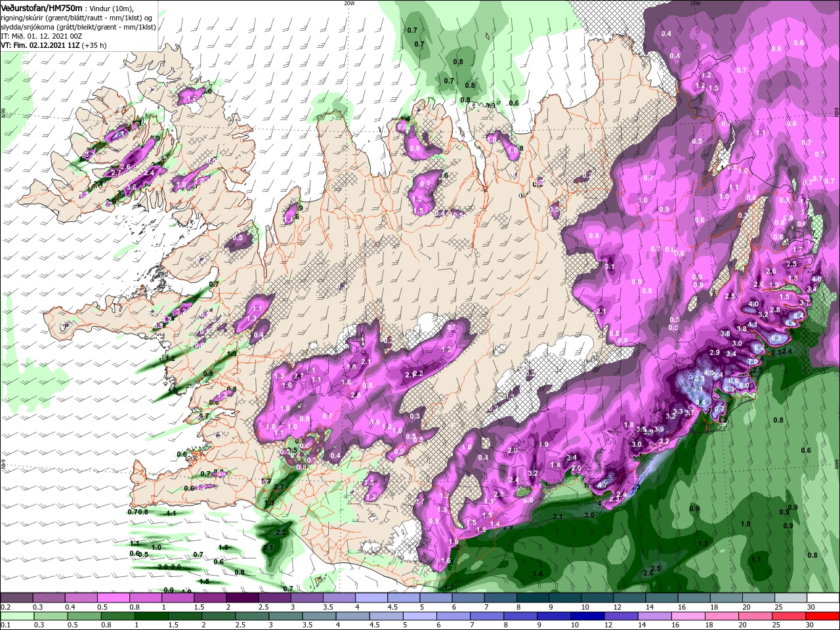Click the '4.7' snowfall value on south coast
The image size is (840, 630).
[x=602, y=486]
